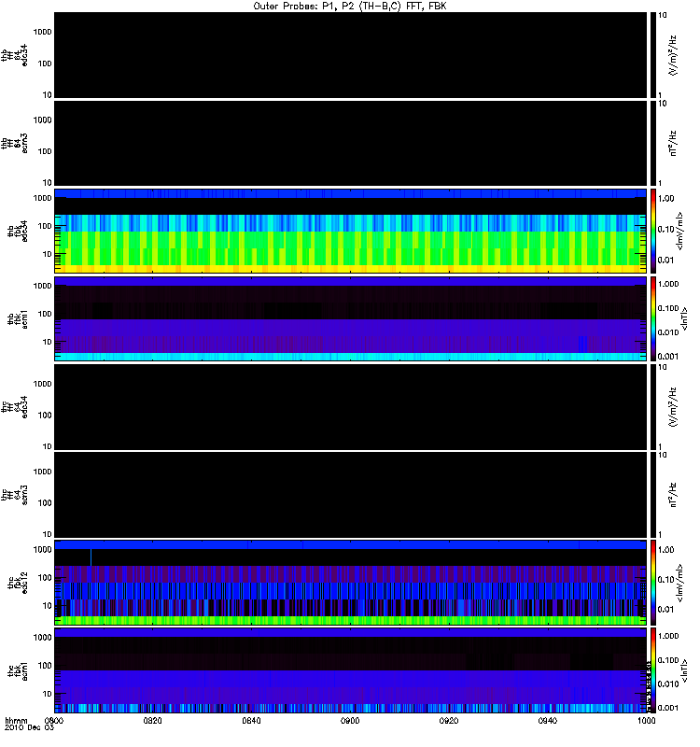The width and height of the screenshot is (700, 747).
Task: Click the 0.010 color scale value of thb fbk scm1
Action: coord(668,332)
